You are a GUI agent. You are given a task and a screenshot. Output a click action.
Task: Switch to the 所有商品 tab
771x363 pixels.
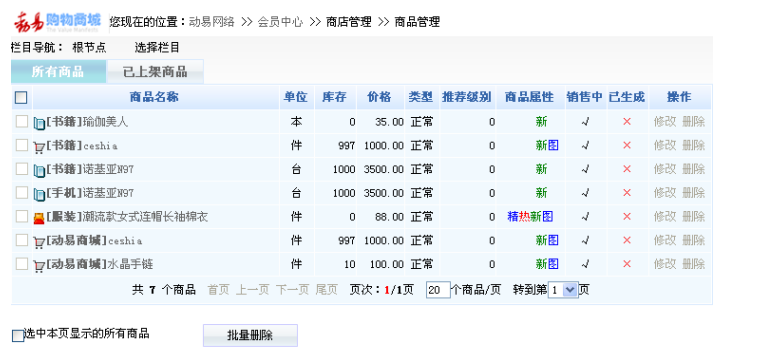pos(58,72)
